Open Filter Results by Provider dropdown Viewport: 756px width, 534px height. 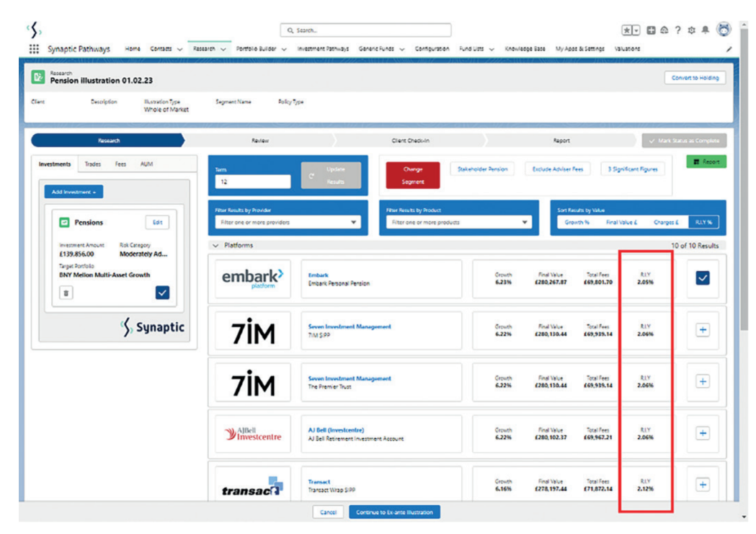(288, 222)
